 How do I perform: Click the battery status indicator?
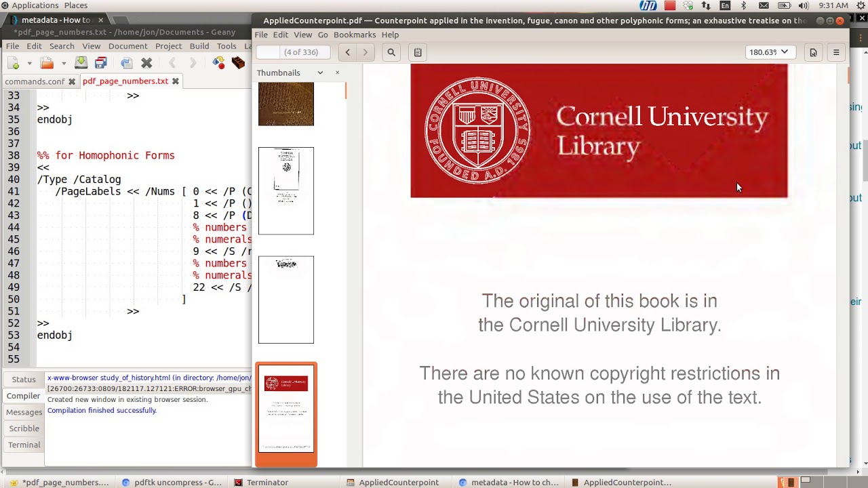point(784,5)
